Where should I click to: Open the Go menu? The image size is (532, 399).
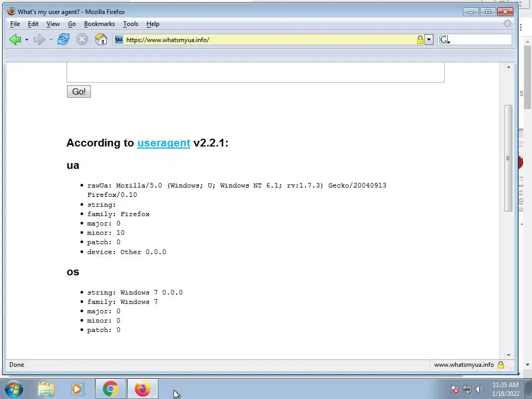[x=72, y=24]
